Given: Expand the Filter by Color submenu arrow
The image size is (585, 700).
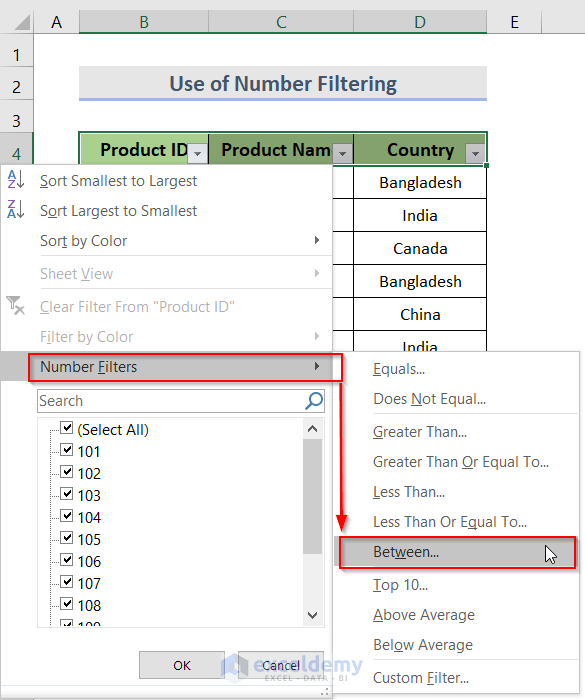Looking at the screenshot, I should 317,336.
